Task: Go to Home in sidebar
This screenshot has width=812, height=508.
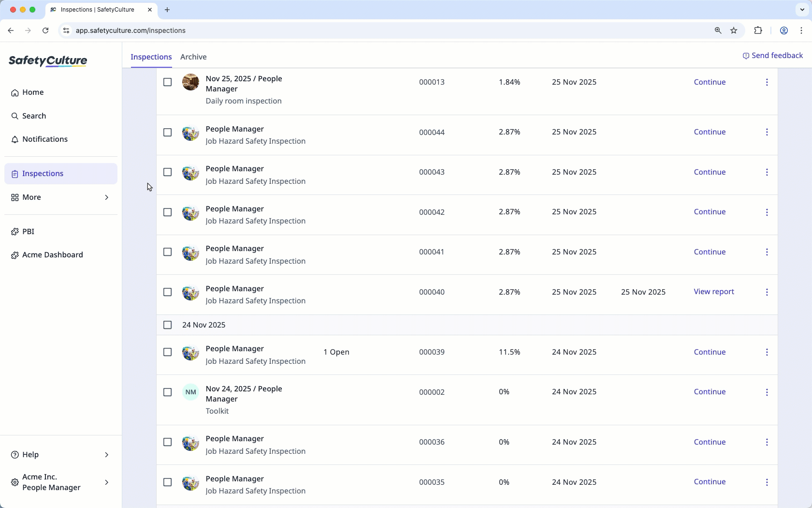Action: pyautogui.click(x=61, y=92)
